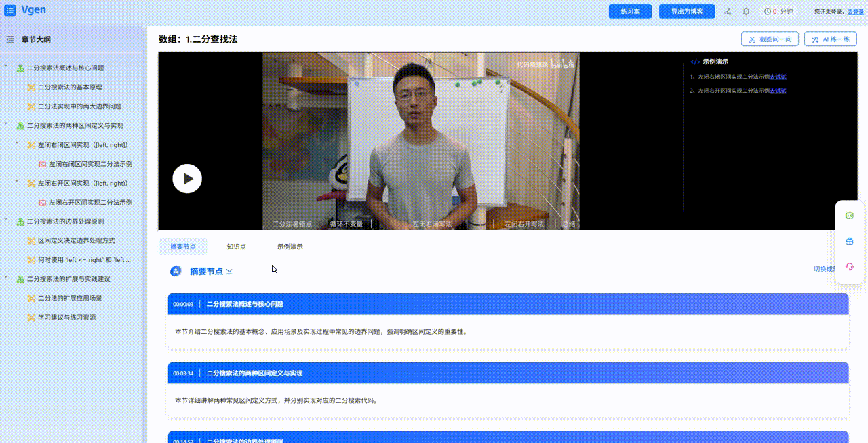Viewport: 868px width, 443px height.
Task: Collapse the 二分搜索法的边界处理原则 tree node
Action: coord(6,219)
